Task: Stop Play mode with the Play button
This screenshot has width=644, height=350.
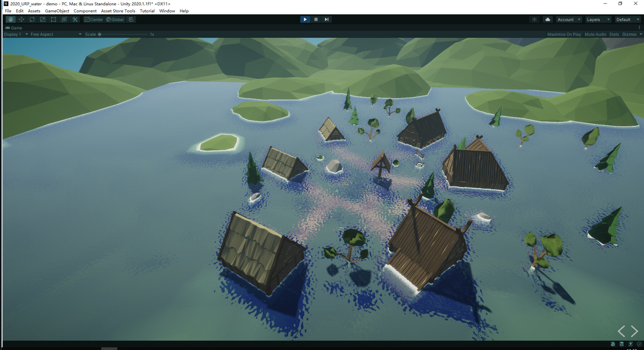Action: 305,19
